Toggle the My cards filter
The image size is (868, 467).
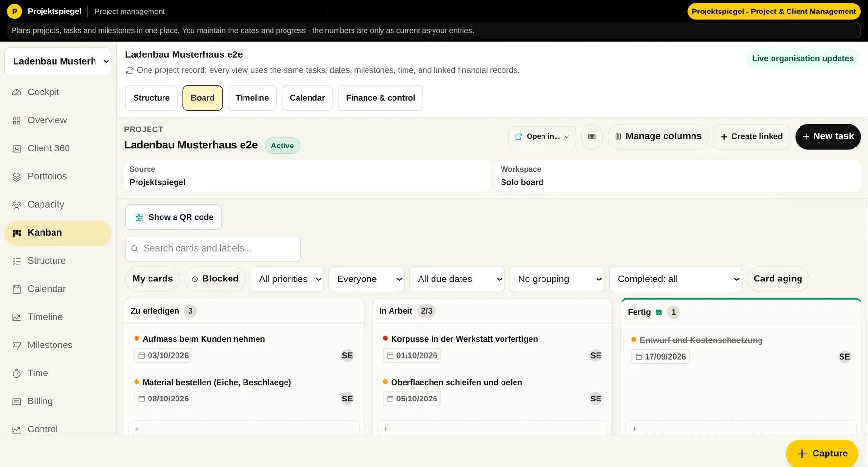click(152, 279)
